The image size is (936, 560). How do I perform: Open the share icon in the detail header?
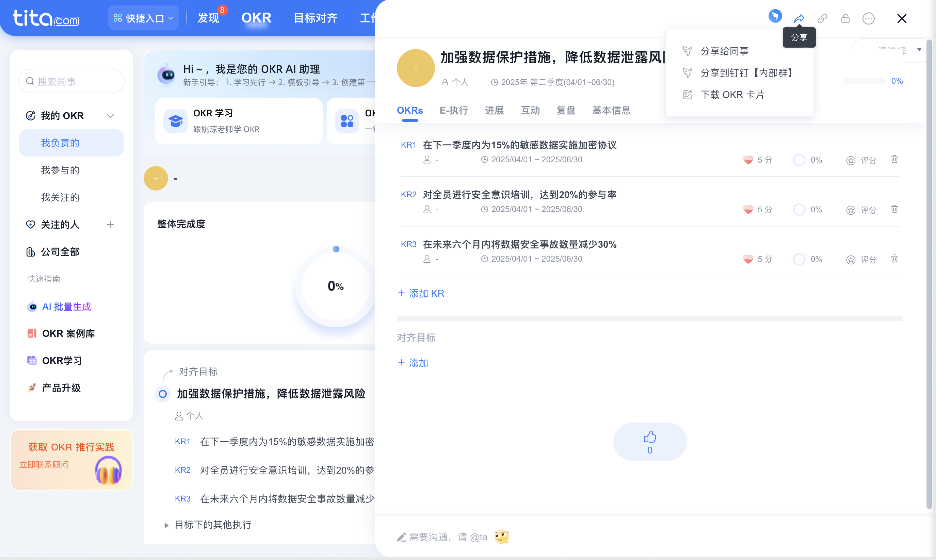coord(799,18)
